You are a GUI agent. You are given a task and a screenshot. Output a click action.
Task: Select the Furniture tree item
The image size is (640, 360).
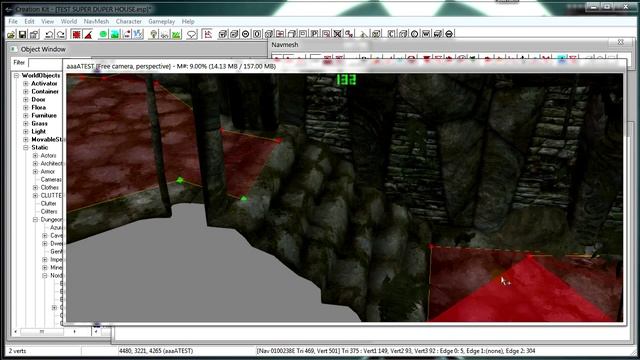[44, 116]
